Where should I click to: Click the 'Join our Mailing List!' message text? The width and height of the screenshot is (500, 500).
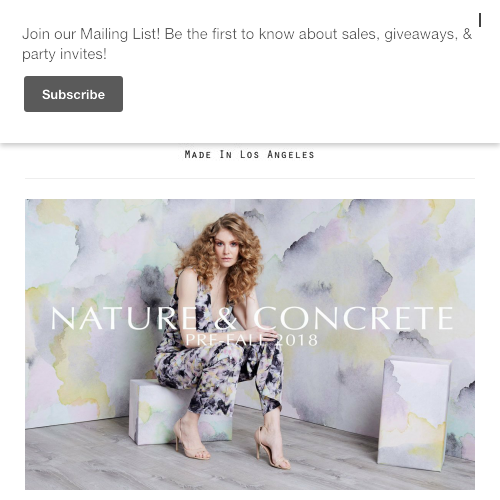[x=91, y=34]
